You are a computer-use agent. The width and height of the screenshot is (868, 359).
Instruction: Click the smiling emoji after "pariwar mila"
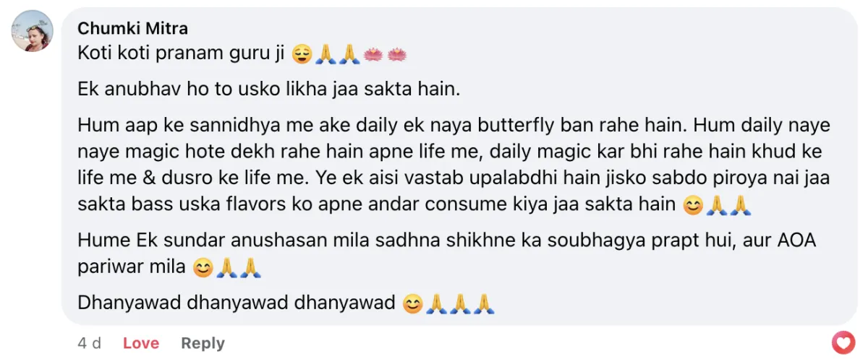coord(203,268)
